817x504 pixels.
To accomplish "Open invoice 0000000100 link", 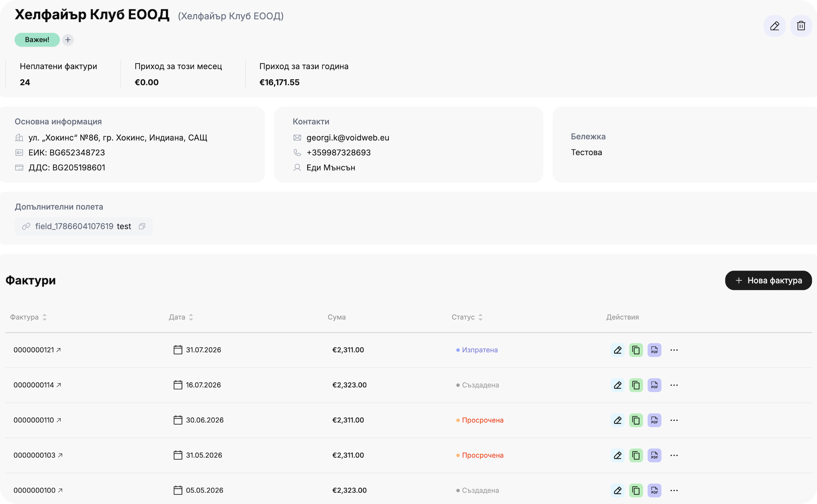I will click(x=38, y=490).
